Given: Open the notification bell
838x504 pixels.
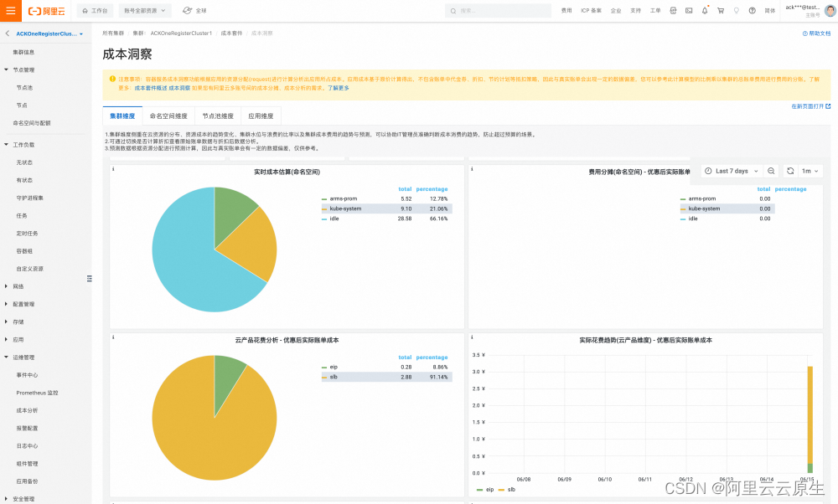Looking at the screenshot, I should pos(705,11).
